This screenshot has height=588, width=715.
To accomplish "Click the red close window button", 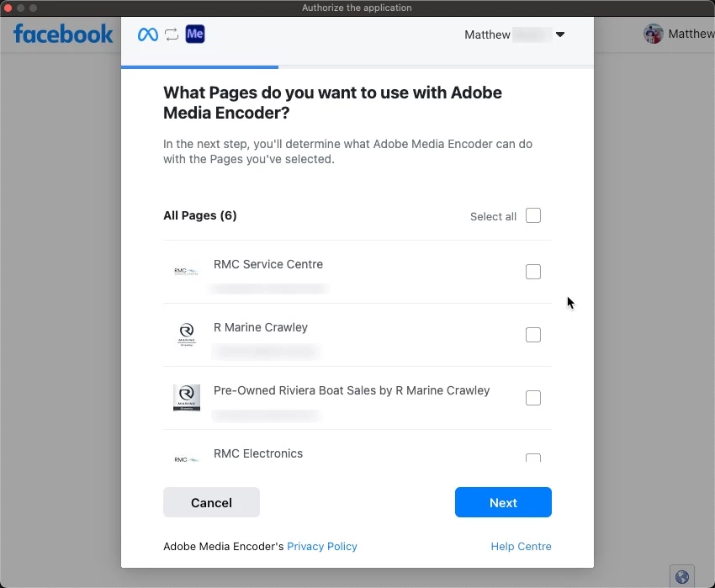I will tap(8, 8).
